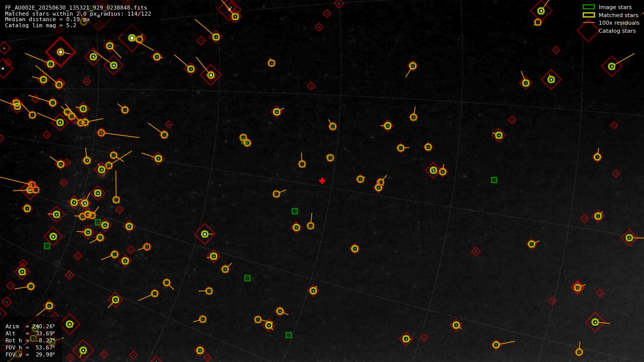Click the 'Image stars' legend label
644x362 pixels.
[x=615, y=7]
